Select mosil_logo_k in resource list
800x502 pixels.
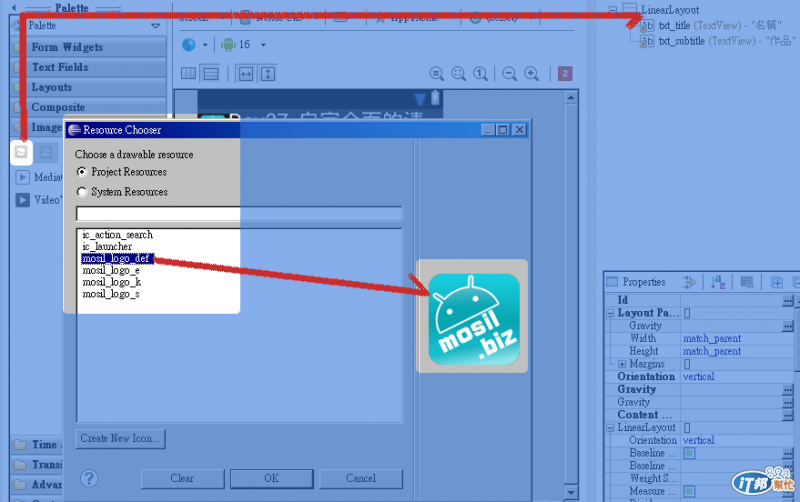[x=111, y=282]
